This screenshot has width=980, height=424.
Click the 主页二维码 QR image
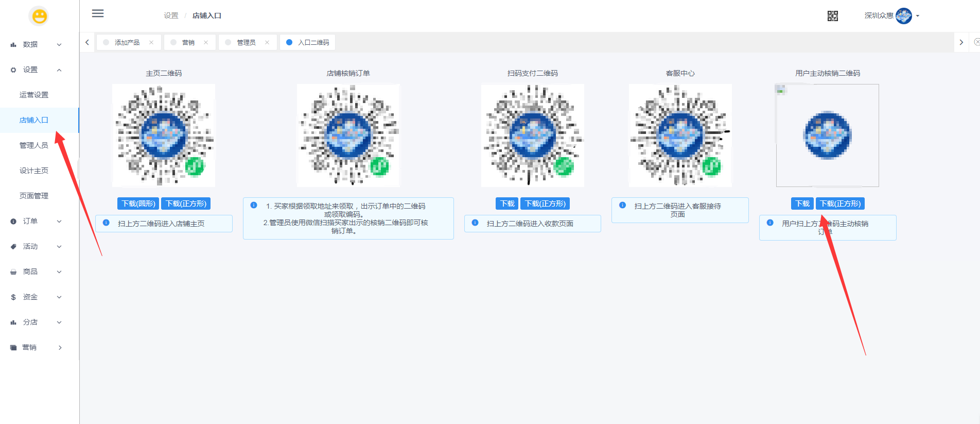click(x=164, y=135)
